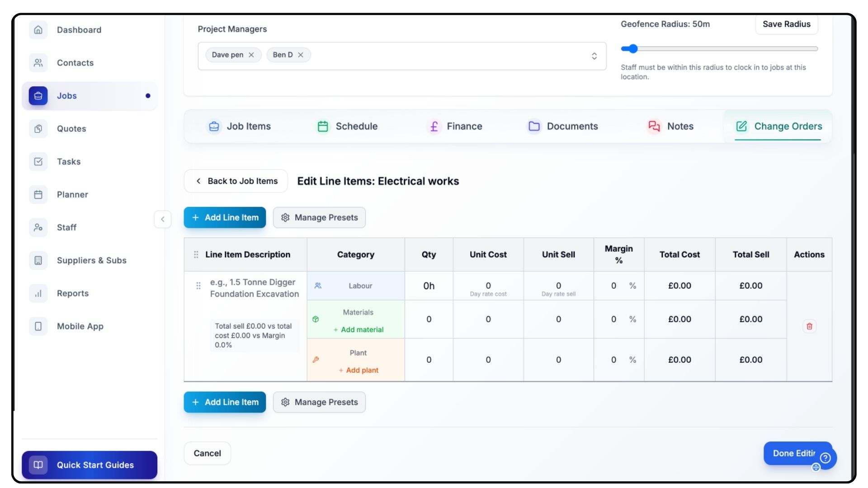Viewport: 868px width, 488px height.
Task: Click the Quotes icon in sidebar
Action: [38, 129]
